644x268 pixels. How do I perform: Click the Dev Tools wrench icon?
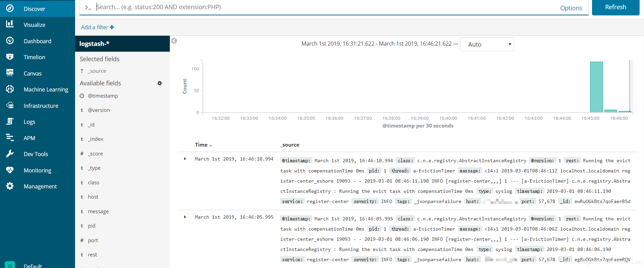coord(10,153)
